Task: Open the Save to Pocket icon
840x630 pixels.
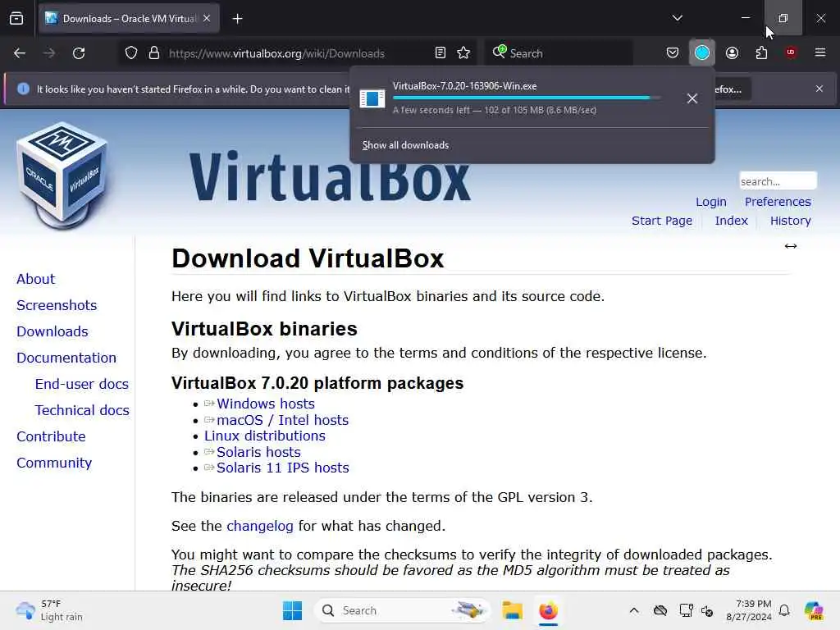Action: click(x=673, y=52)
